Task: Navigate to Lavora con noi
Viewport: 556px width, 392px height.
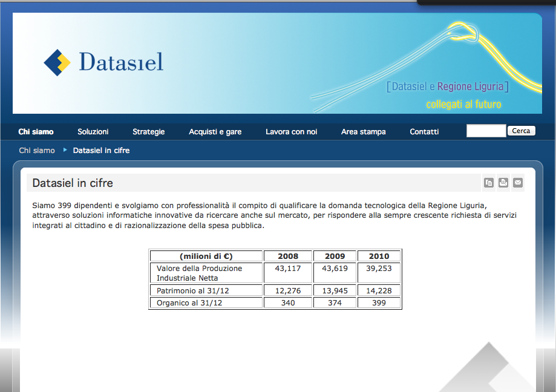Action: point(291,131)
